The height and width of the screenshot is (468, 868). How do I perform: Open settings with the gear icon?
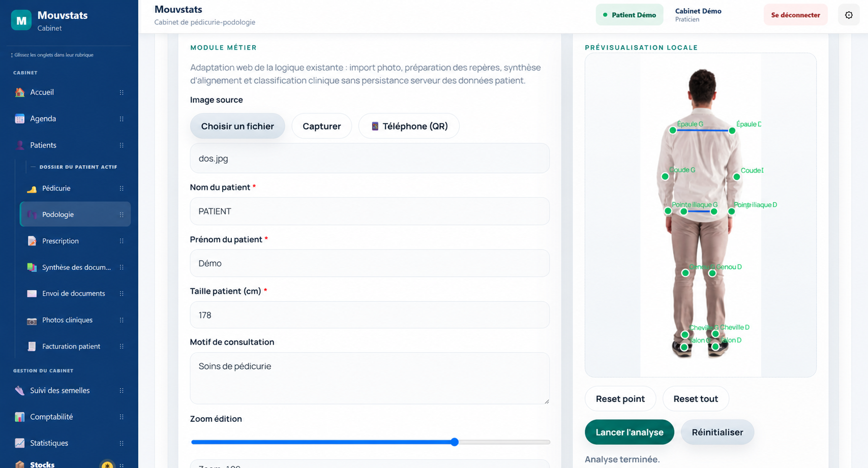pyautogui.click(x=849, y=15)
